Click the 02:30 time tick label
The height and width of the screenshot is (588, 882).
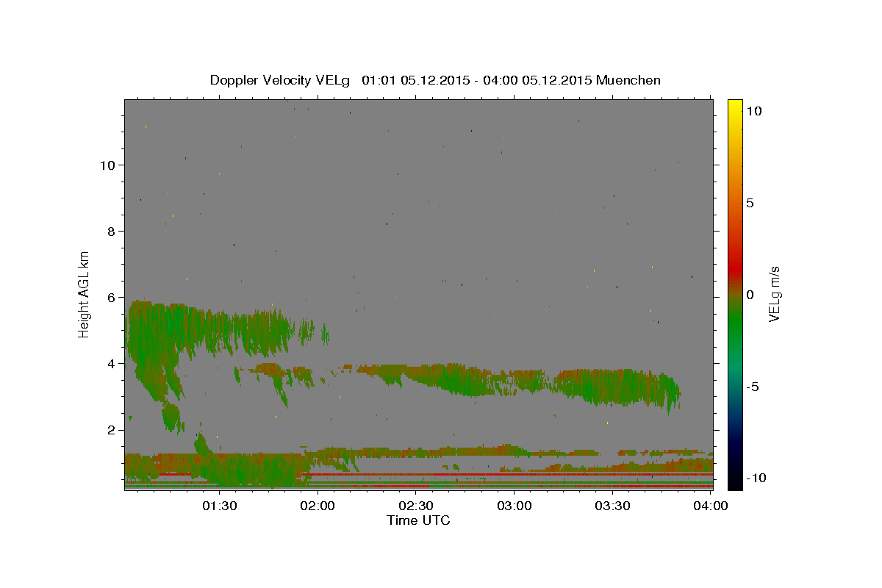click(x=416, y=506)
